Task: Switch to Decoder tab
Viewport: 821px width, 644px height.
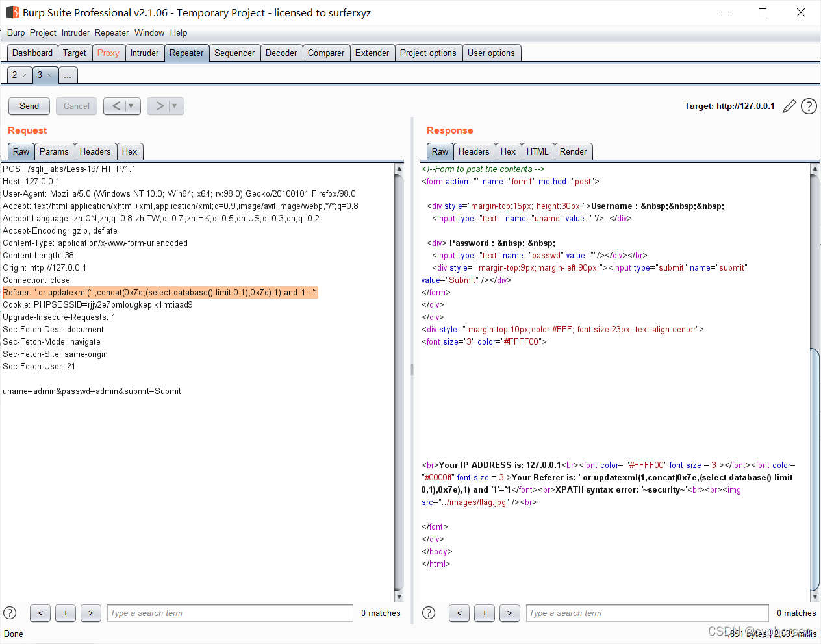Action: click(x=281, y=53)
